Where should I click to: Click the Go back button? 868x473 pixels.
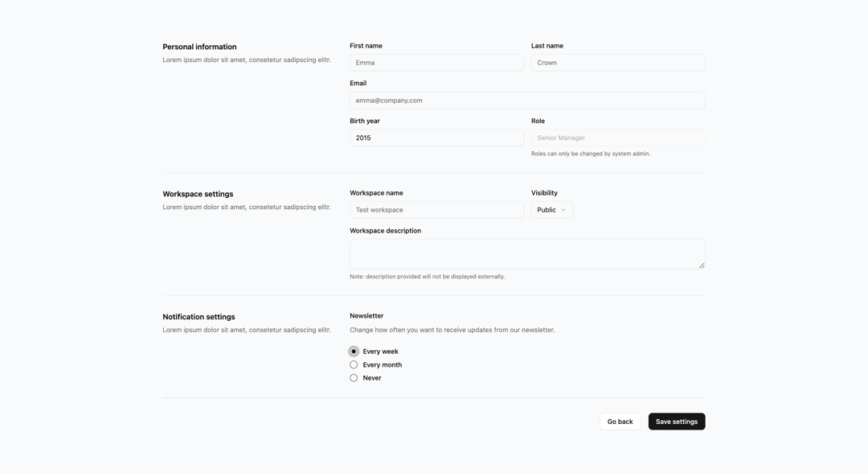620,422
